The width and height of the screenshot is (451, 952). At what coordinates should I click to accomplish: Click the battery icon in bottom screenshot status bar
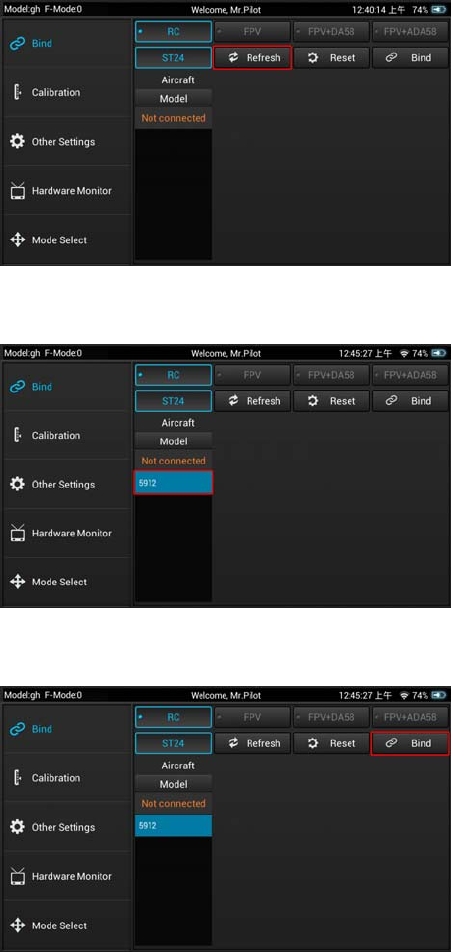(439, 695)
